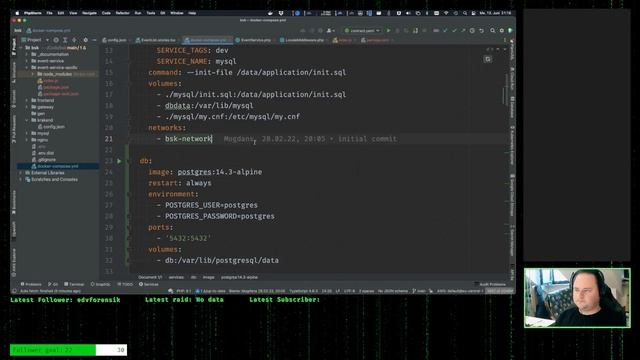Toggle the Pull Requests sidebar tab
The height and width of the screenshot is (360, 640).
14,129
